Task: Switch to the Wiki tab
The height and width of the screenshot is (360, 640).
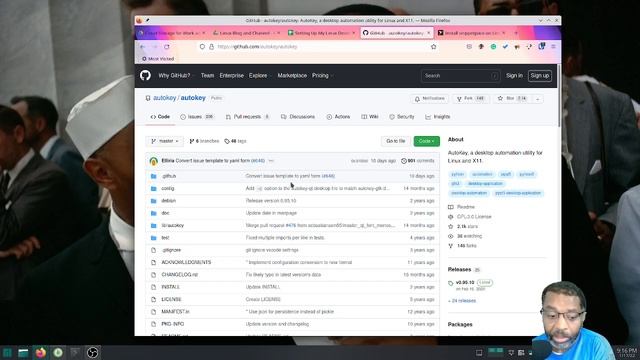Action: (370, 117)
